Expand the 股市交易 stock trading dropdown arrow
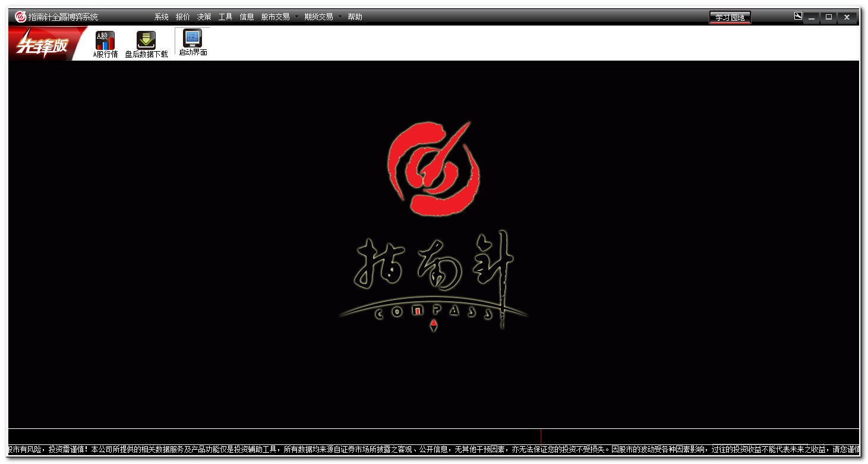 coord(297,17)
